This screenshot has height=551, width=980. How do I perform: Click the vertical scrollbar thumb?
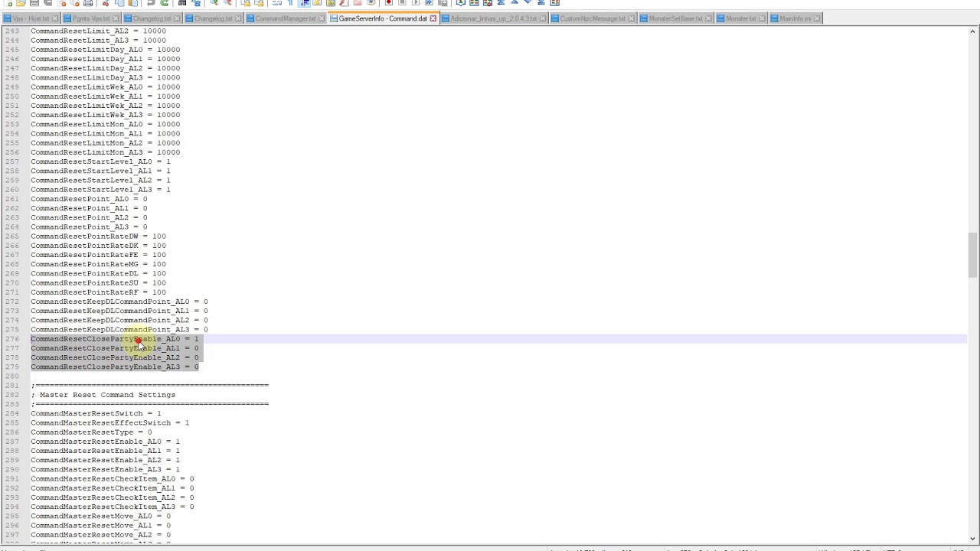click(x=972, y=255)
